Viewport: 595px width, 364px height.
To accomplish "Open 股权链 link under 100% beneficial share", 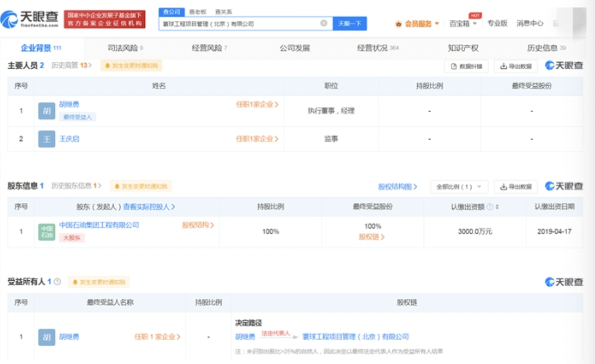I will tap(371, 237).
